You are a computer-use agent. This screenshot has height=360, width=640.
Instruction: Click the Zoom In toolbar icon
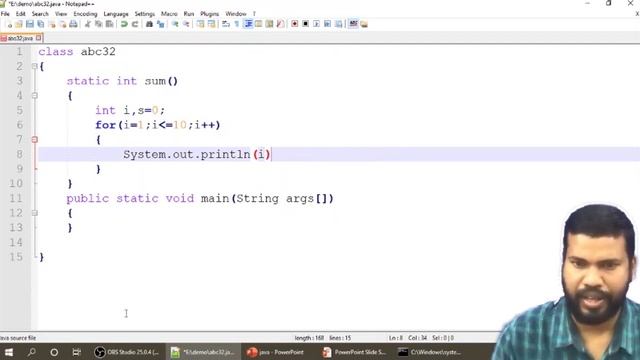(175, 24)
